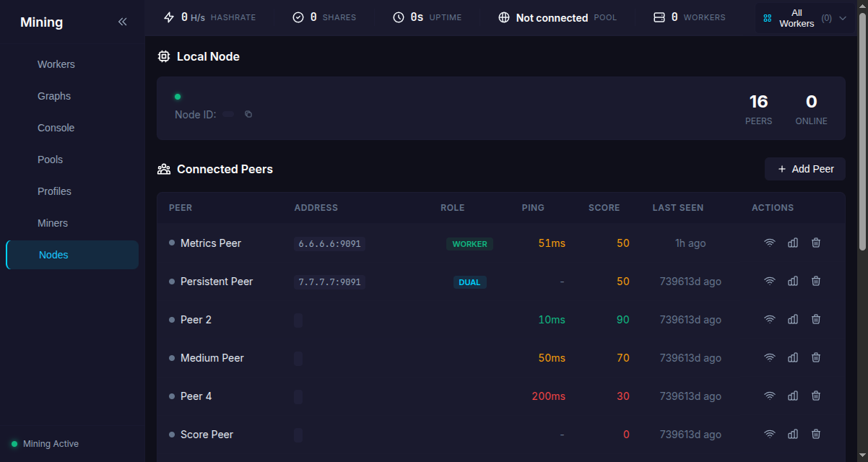Ping Peer 4 via wifi icon
Screen dimensions: 868x462
[770, 396]
